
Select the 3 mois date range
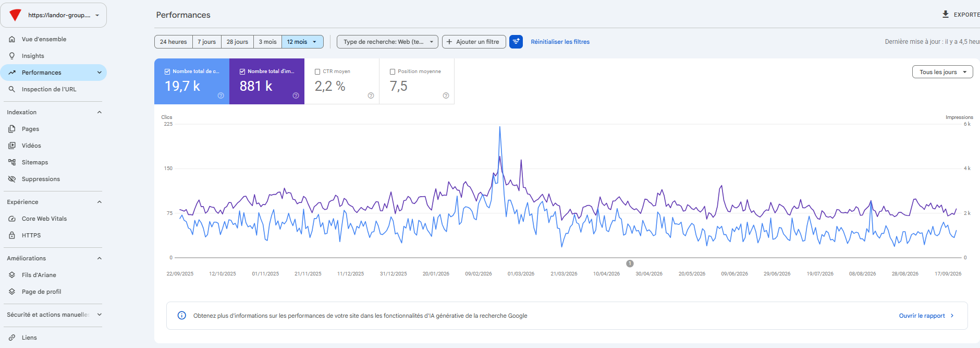(x=268, y=42)
